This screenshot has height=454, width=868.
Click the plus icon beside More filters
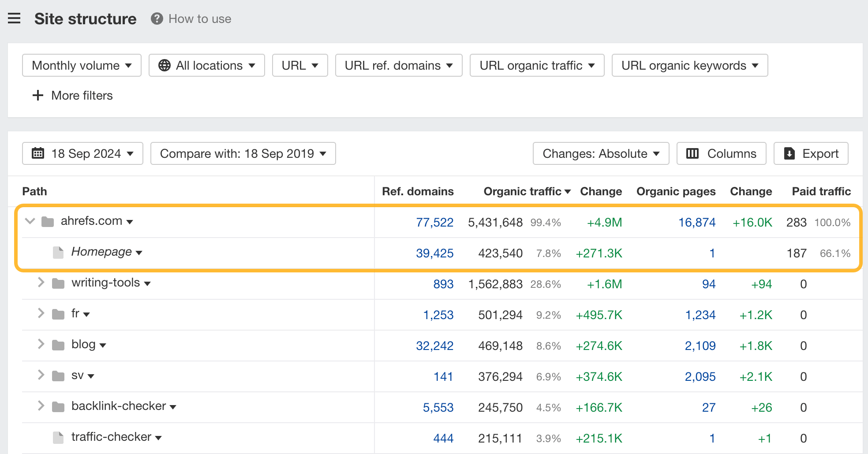(37, 95)
